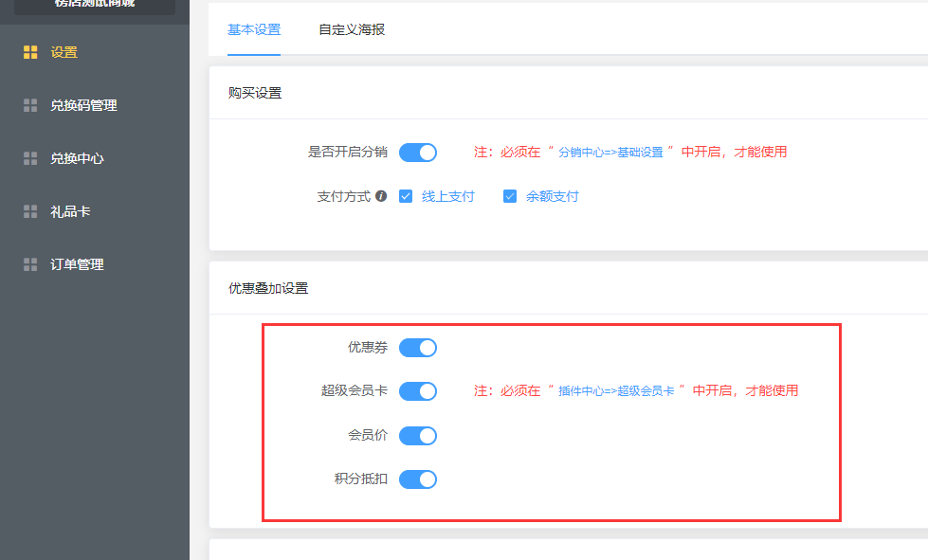Switch to the 基本设置 tab
Screen dimensions: 928x560
pyautogui.click(x=254, y=29)
